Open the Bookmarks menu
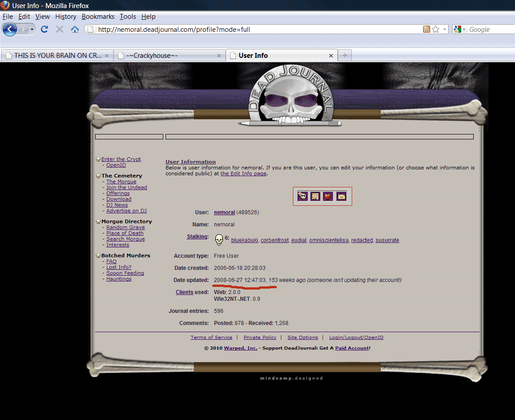 point(98,17)
